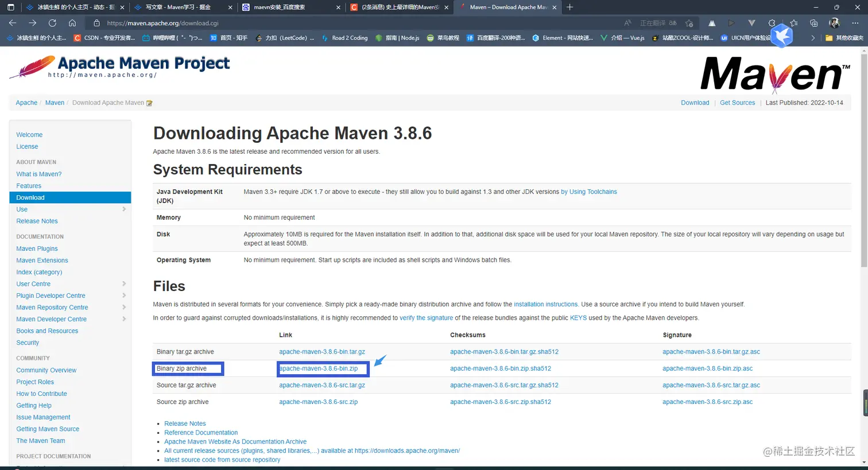This screenshot has width=868, height=470.
Task: Add this page to favorites star icon
Action: 689,23
